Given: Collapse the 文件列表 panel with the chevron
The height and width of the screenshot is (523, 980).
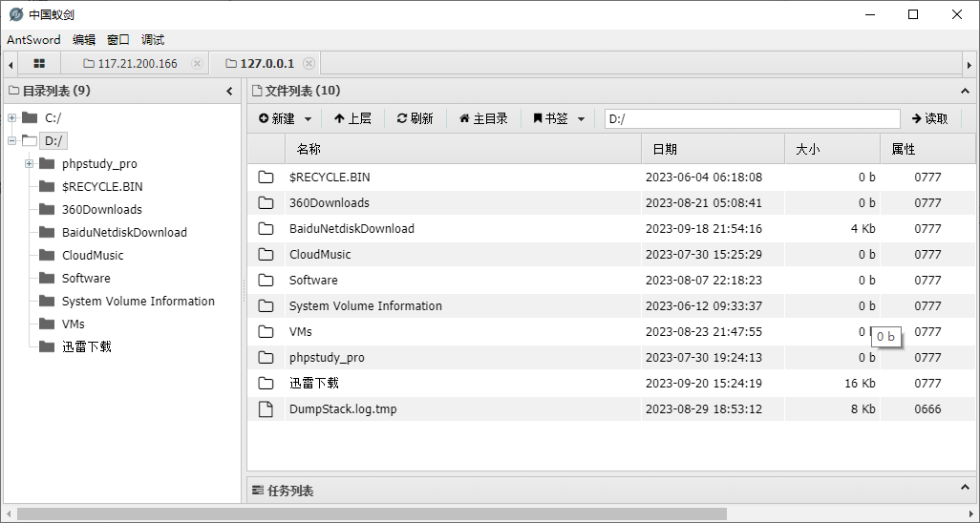Looking at the screenshot, I should tap(965, 92).
